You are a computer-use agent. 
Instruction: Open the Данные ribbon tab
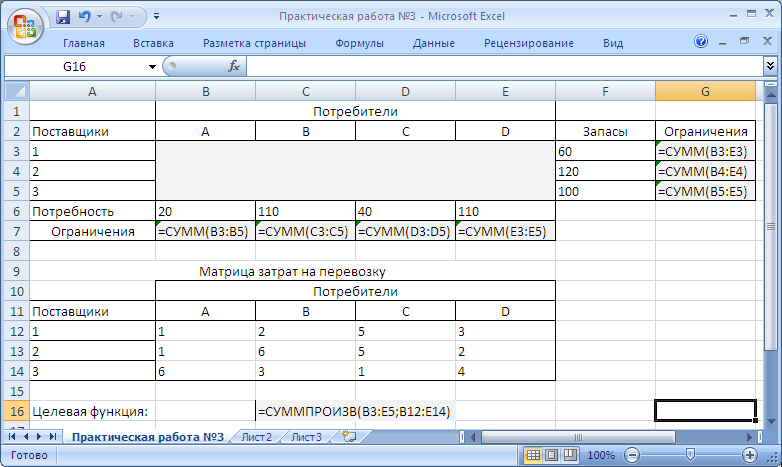(x=433, y=43)
